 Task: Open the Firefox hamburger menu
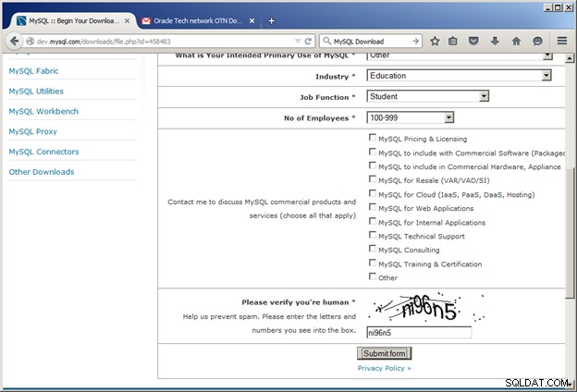tap(562, 41)
